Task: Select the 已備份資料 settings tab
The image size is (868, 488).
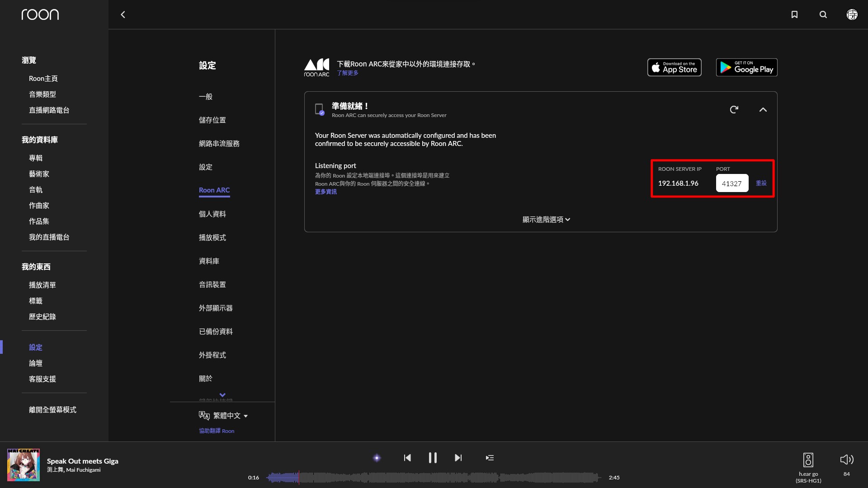Action: tap(216, 331)
